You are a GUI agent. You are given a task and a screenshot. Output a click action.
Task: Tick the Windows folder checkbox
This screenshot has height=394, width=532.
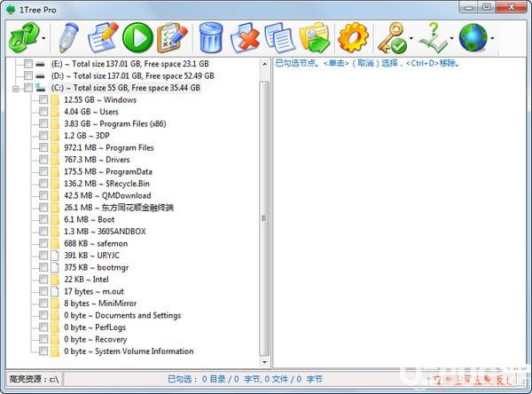click(x=43, y=100)
